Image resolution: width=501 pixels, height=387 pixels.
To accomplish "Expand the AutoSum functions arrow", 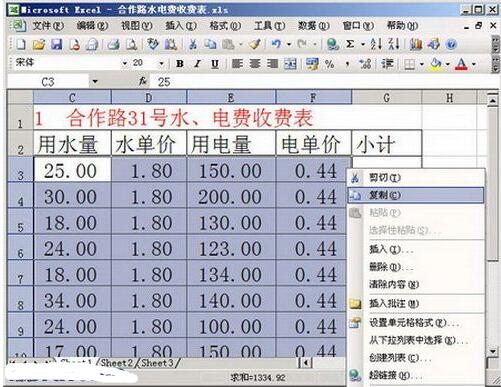I will 363,44.
